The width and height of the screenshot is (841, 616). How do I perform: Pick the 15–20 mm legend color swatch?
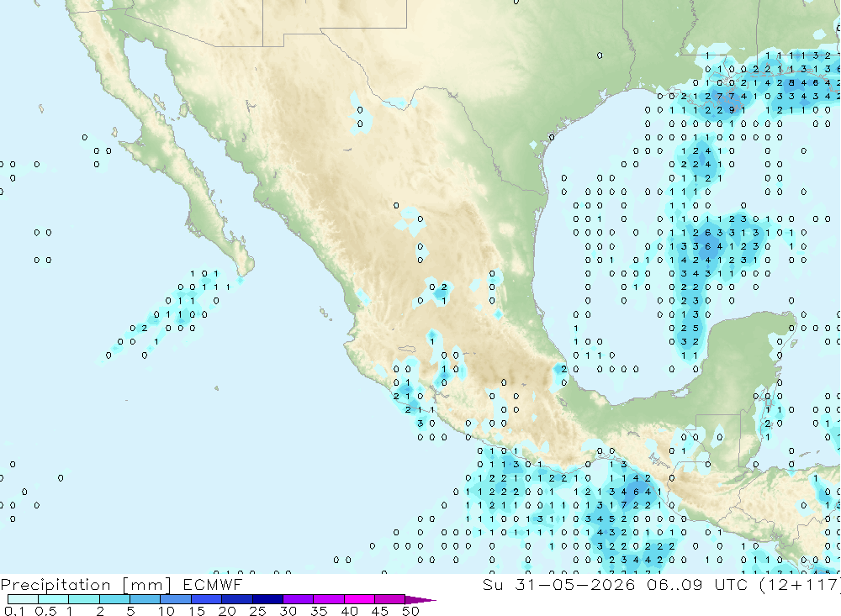pyautogui.click(x=206, y=599)
